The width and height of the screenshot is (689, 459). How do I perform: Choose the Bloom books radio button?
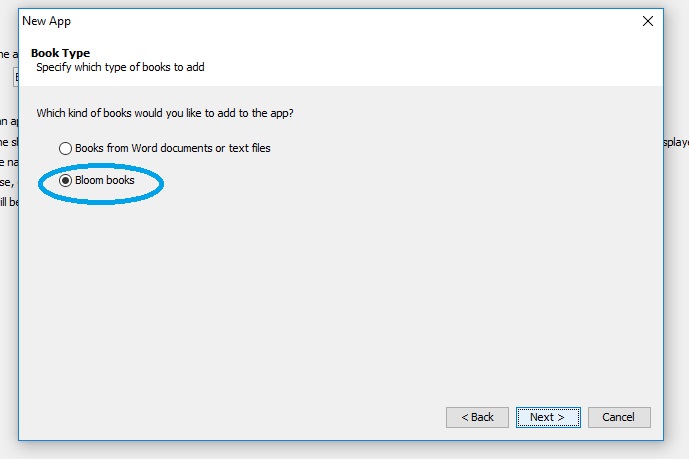coord(66,181)
